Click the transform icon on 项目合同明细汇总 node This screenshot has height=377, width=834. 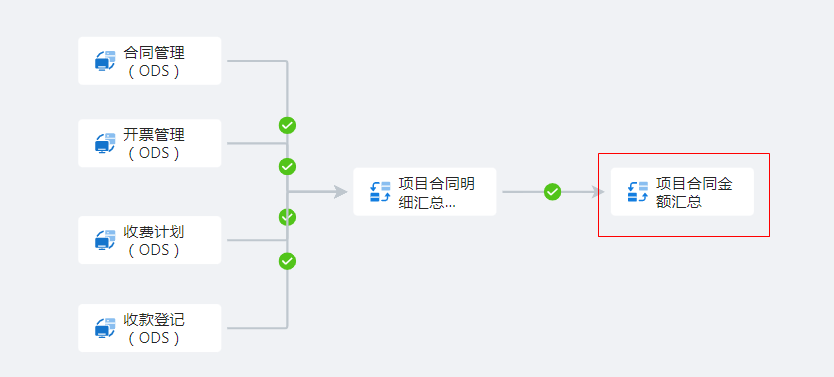[x=380, y=191]
